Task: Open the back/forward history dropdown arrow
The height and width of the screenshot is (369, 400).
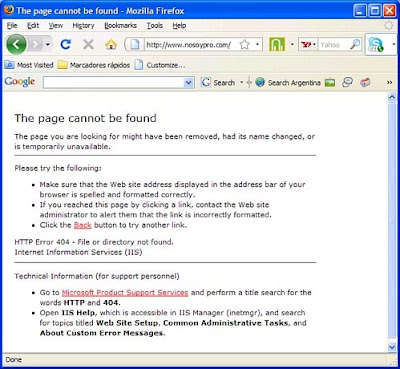Action: click(48, 44)
